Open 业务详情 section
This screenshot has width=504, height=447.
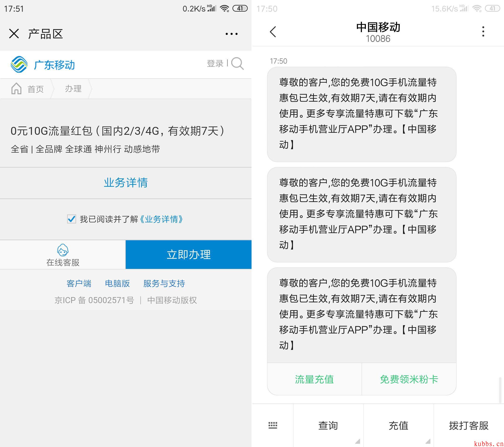coord(126,183)
